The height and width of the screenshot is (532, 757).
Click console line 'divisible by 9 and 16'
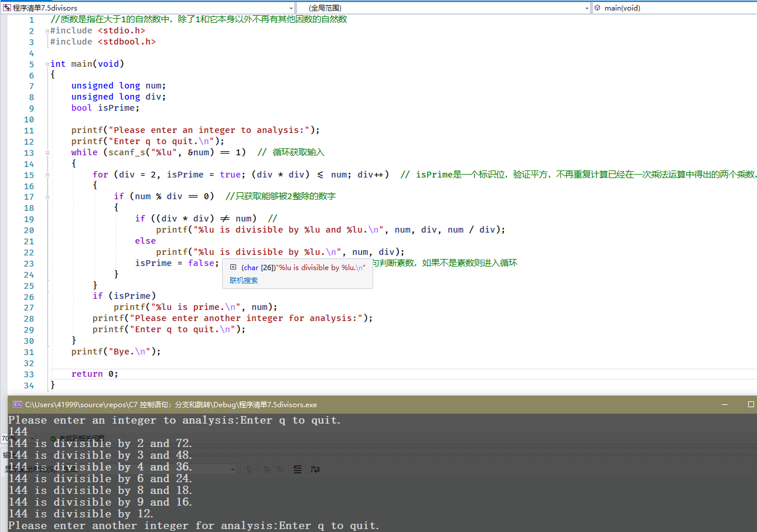pyautogui.click(x=100, y=502)
